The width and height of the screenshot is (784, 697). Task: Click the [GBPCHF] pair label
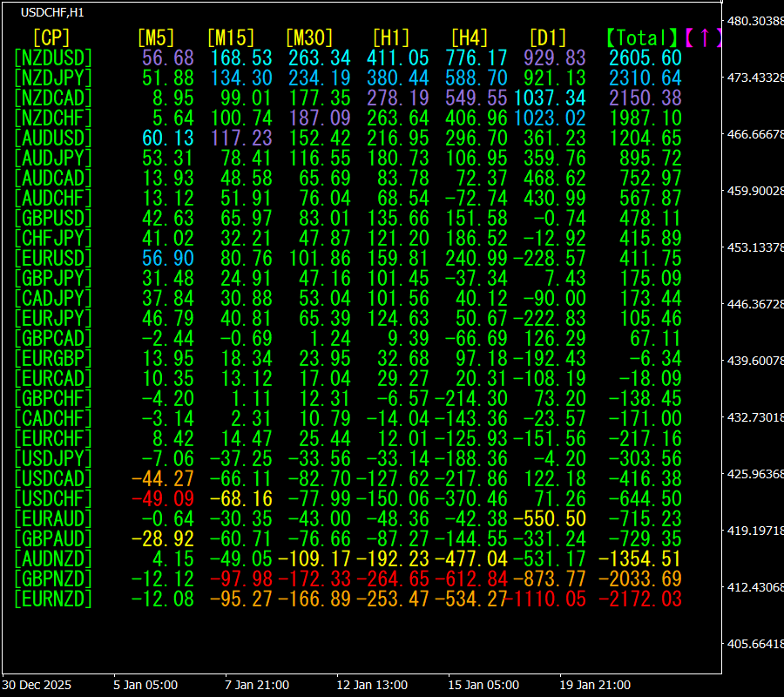click(53, 398)
